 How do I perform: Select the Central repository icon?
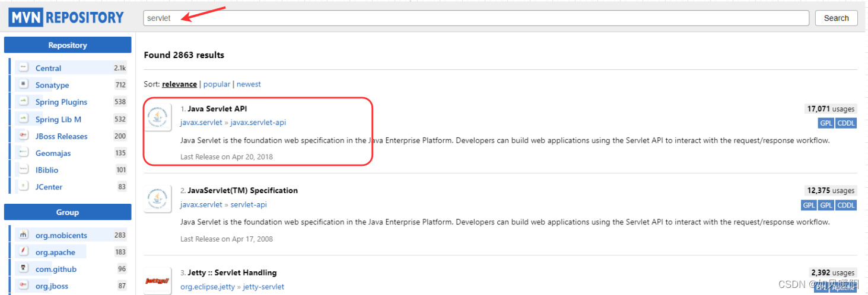(x=24, y=68)
